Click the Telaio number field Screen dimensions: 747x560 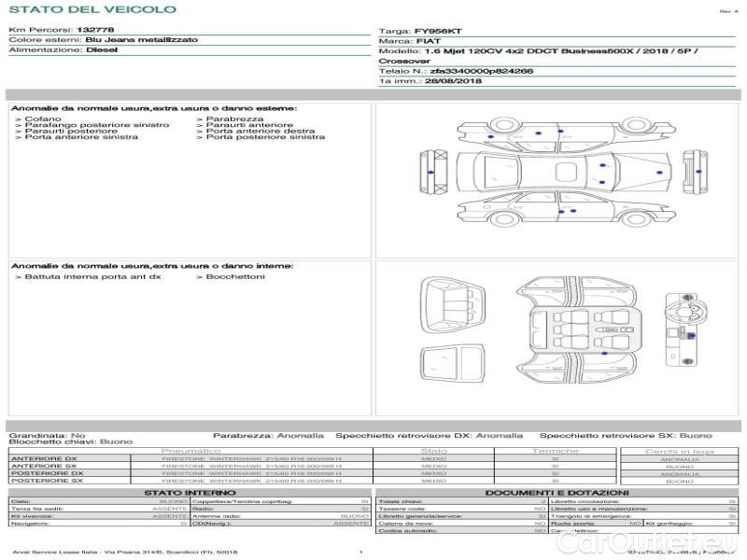pyautogui.click(x=456, y=71)
